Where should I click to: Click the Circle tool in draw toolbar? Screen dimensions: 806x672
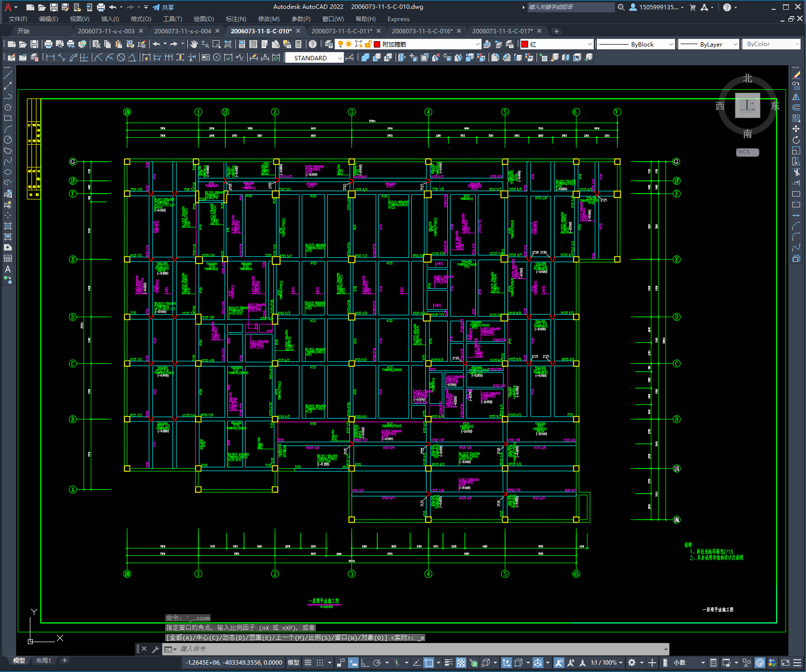click(8, 140)
